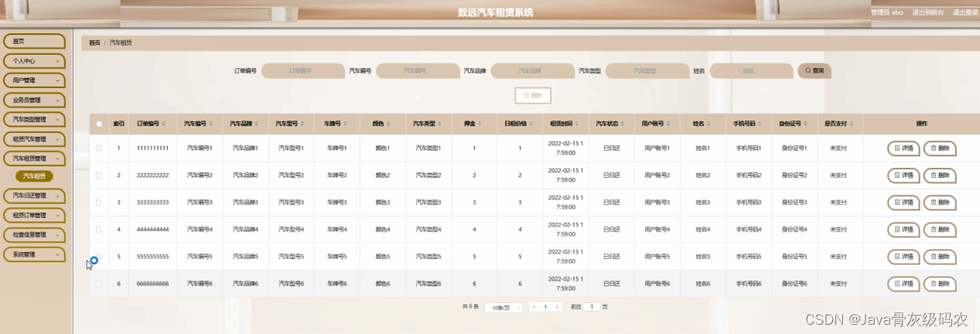Sort table by 租赁时间 column sort icon

[x=577, y=124]
